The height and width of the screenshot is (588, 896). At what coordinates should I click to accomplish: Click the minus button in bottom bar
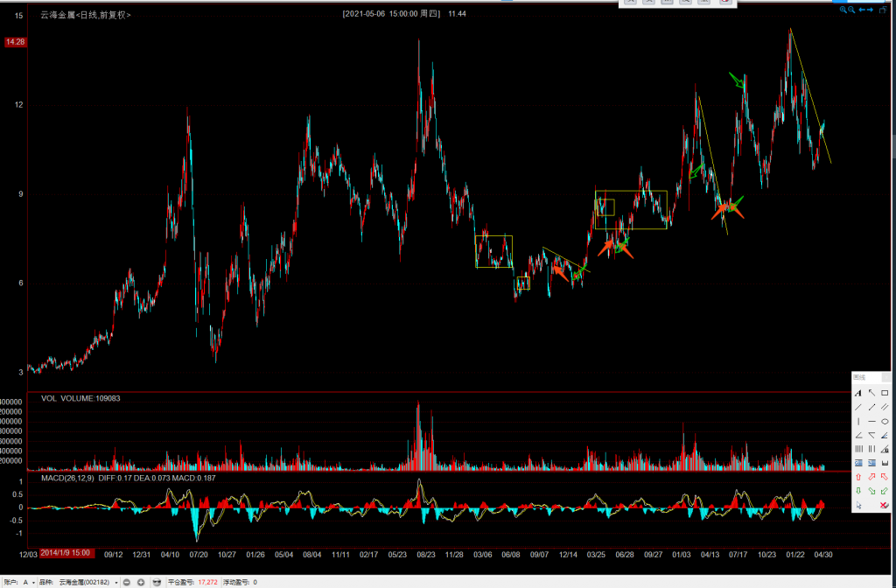127,582
